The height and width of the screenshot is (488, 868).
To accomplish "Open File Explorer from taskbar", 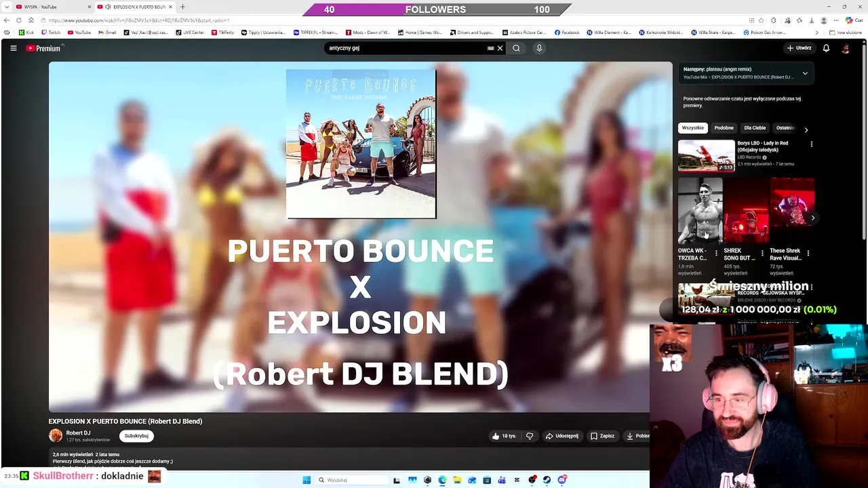I will click(x=458, y=480).
